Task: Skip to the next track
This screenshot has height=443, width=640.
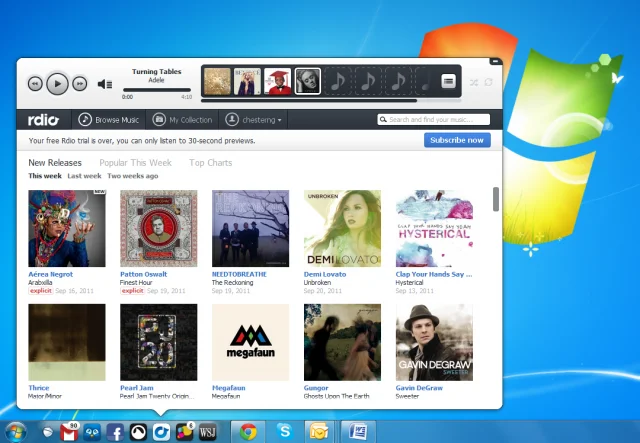Action: (x=80, y=84)
